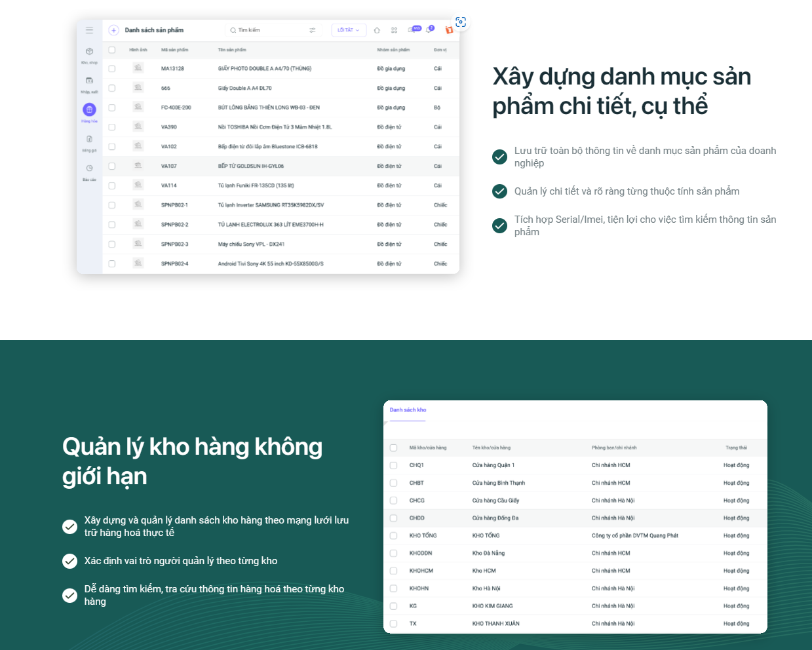Click the product image thumbnail for VA102

[138, 146]
